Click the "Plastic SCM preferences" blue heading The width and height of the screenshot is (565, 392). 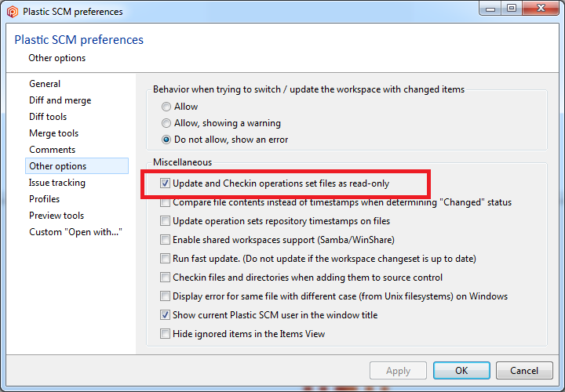[79, 40]
